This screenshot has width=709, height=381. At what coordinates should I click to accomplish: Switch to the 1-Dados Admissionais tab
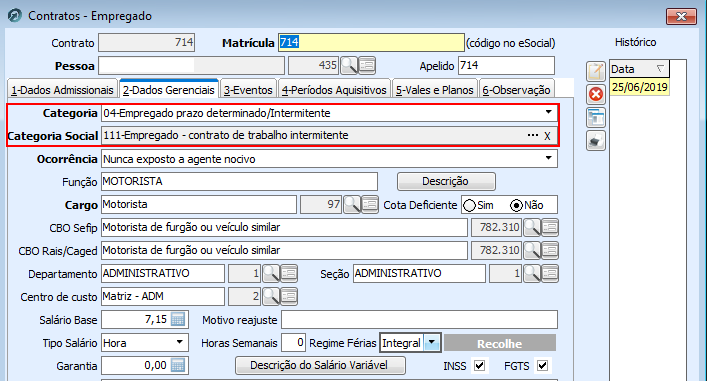(x=62, y=90)
